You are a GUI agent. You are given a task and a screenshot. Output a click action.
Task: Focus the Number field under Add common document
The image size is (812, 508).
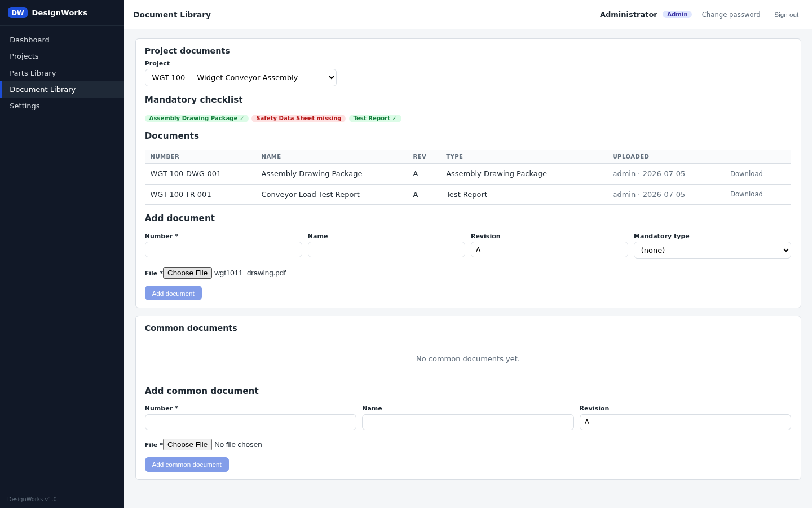pos(250,422)
